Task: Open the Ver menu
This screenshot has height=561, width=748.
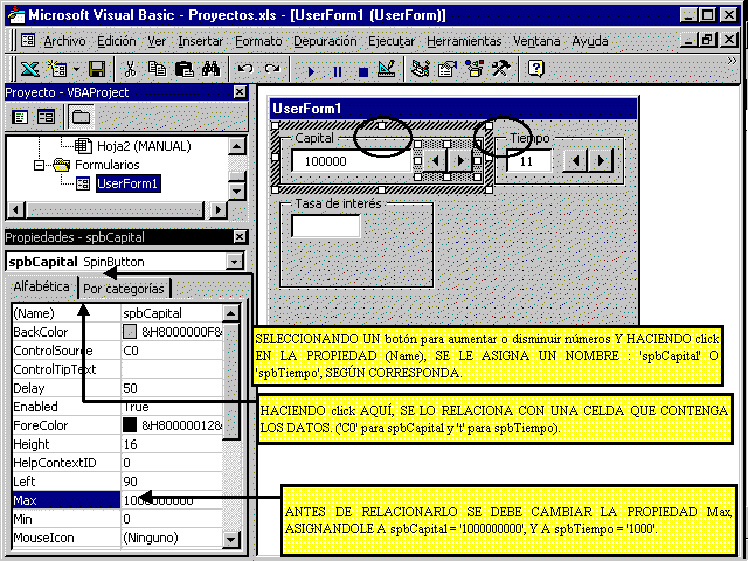Action: [x=156, y=42]
